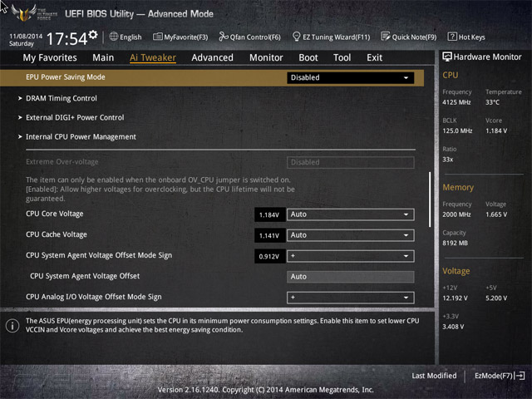
Task: Open Analog I/O Voltage Offset Mode Sign dropdown
Action: pos(351,298)
